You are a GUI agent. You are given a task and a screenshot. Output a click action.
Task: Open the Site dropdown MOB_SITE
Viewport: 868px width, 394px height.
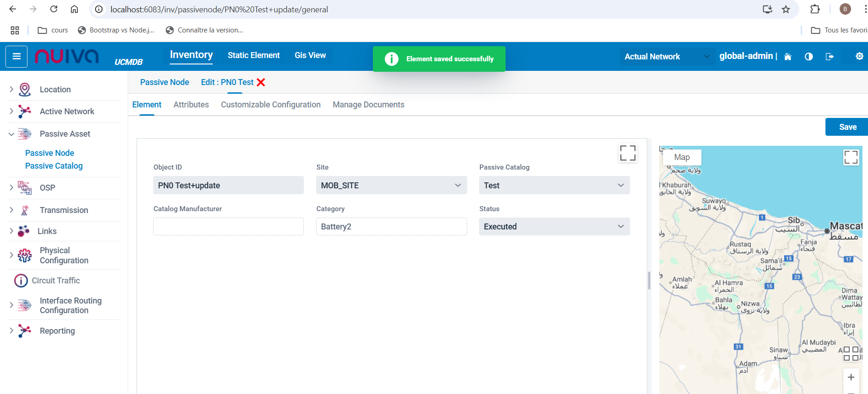click(x=391, y=186)
